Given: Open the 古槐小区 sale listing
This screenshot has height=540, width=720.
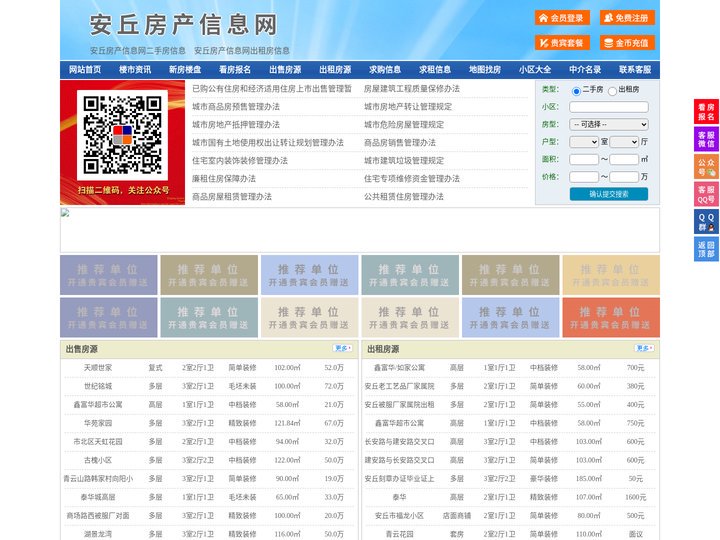Looking at the screenshot, I should tap(98, 460).
